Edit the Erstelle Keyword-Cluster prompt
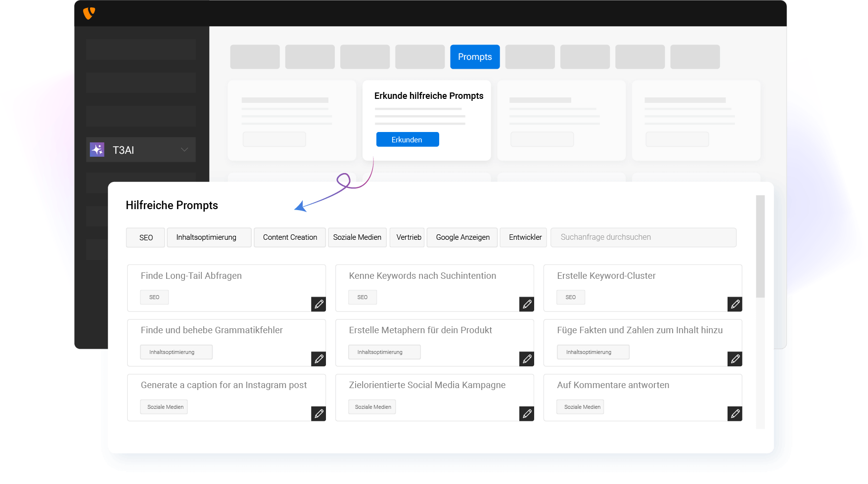 [x=735, y=304]
